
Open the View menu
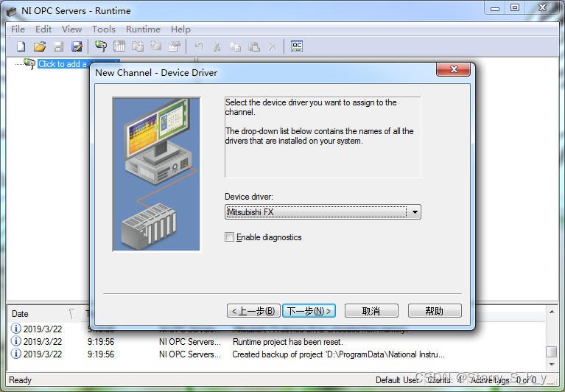coord(71,29)
